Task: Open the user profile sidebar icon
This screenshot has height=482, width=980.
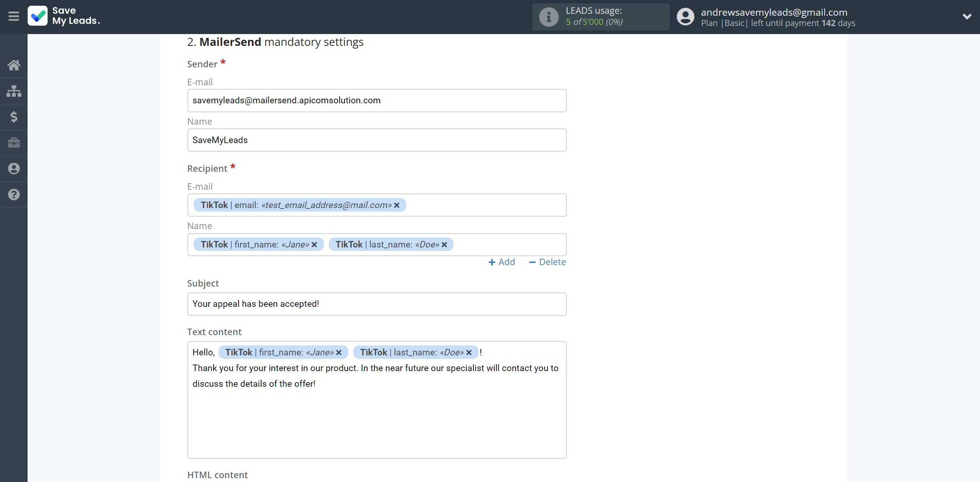Action: click(14, 169)
